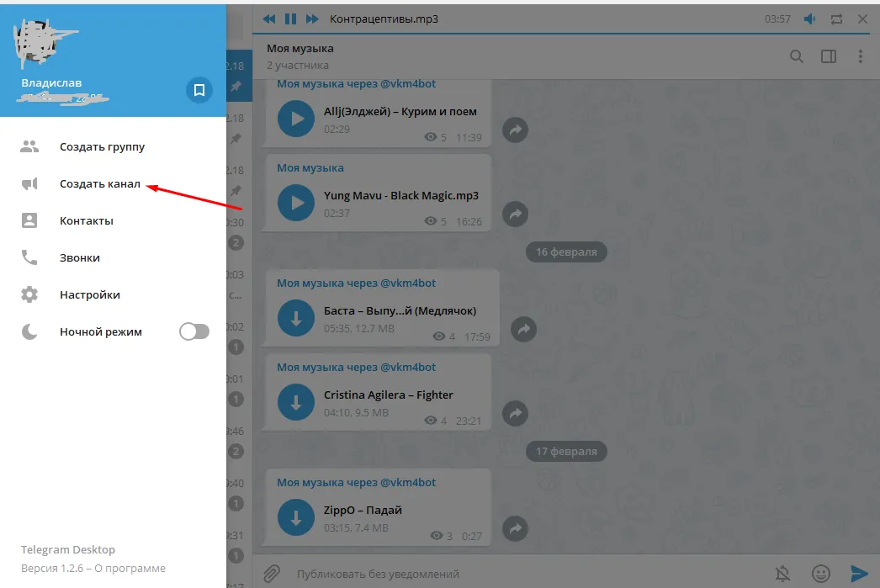Image resolution: width=880 pixels, height=588 pixels.
Task: Click the contacts person icon
Action: tap(29, 220)
